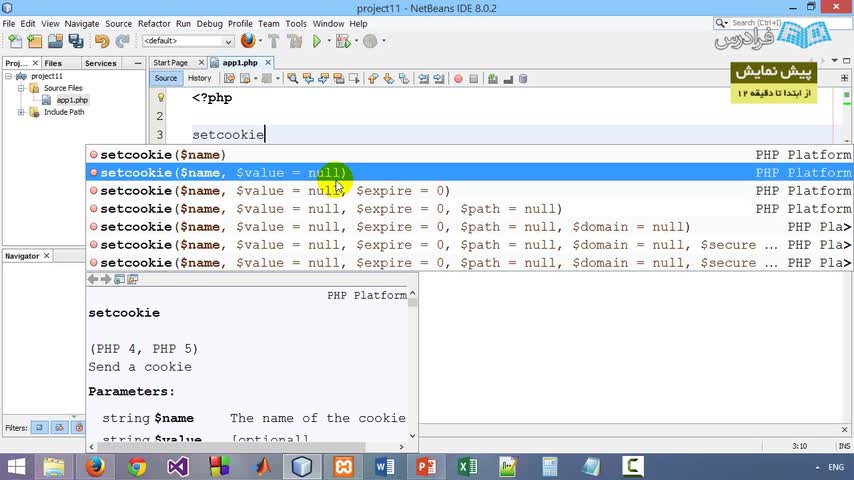854x480 pixels.
Task: Click the Debug/Test Project icon
Action: click(x=343, y=41)
